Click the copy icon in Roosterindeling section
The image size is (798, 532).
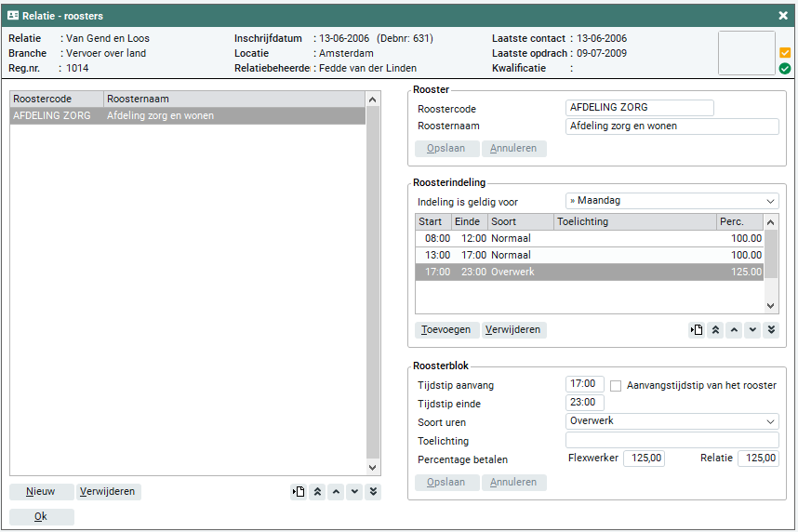(x=696, y=329)
